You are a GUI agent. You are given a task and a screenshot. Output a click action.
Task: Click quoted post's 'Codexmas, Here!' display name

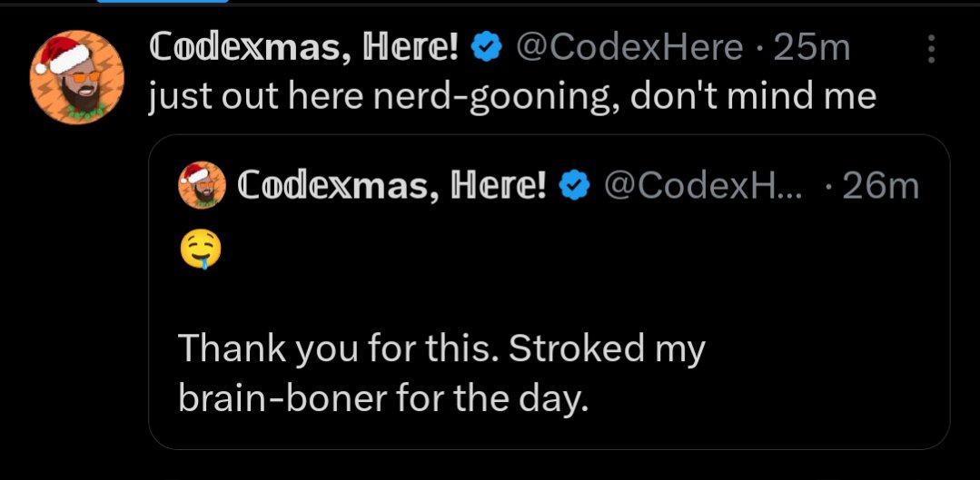[392, 185]
